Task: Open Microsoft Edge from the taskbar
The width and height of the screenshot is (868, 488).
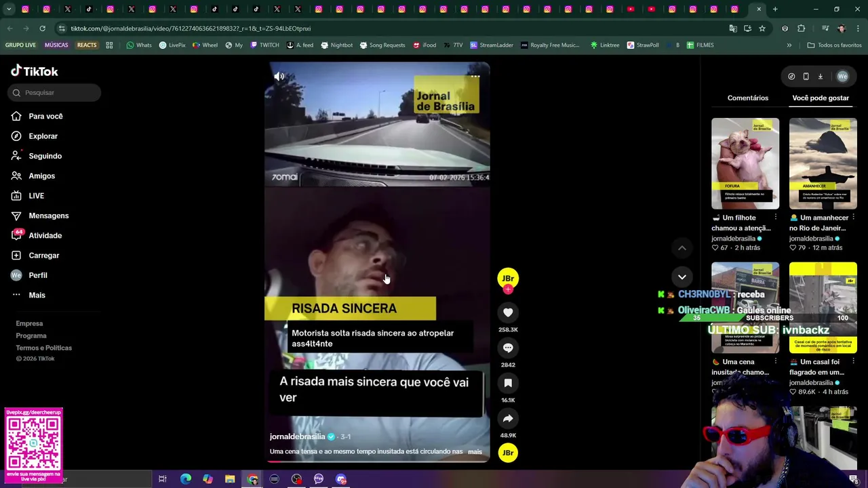Action: pos(185,479)
